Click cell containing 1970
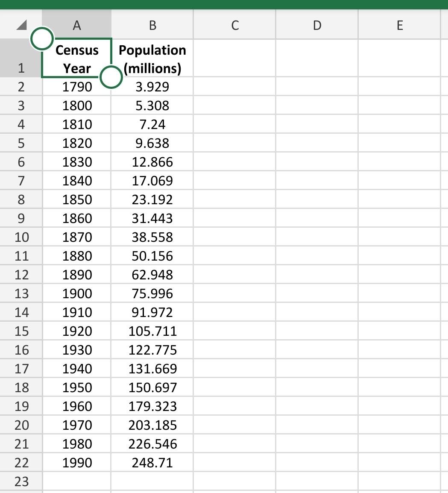 (x=77, y=425)
